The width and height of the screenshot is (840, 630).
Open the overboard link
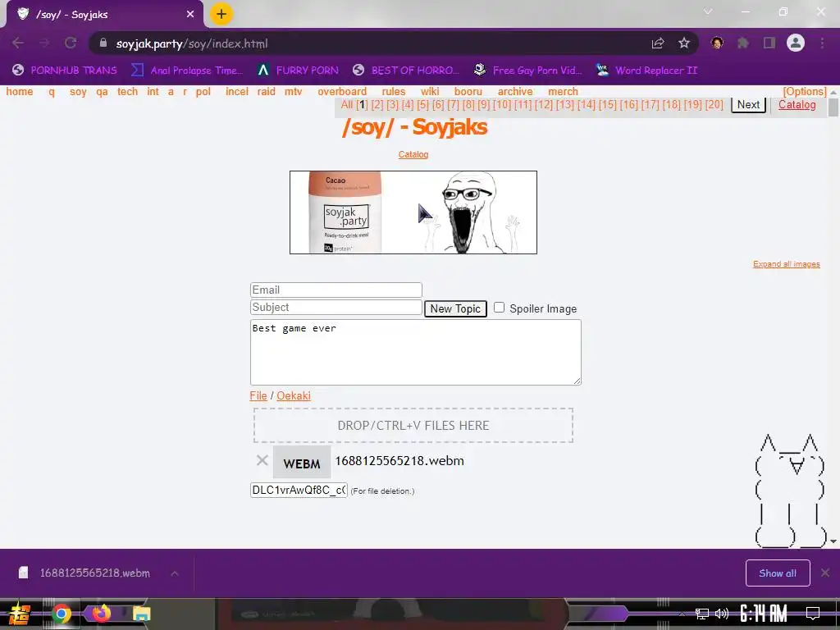(342, 92)
